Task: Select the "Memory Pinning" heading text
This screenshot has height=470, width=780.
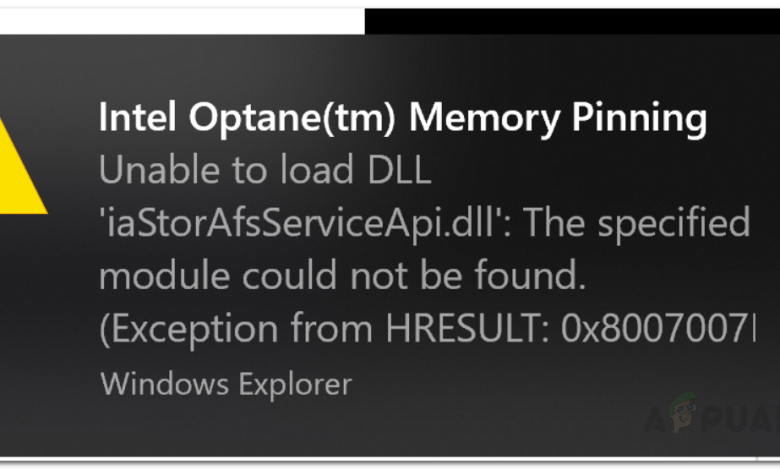Action: coord(559,119)
